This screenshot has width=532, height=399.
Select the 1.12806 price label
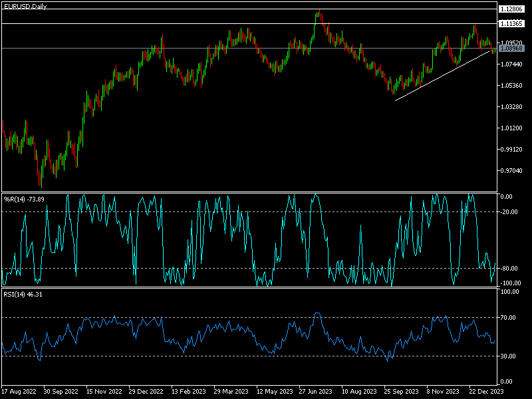pyautogui.click(x=511, y=9)
